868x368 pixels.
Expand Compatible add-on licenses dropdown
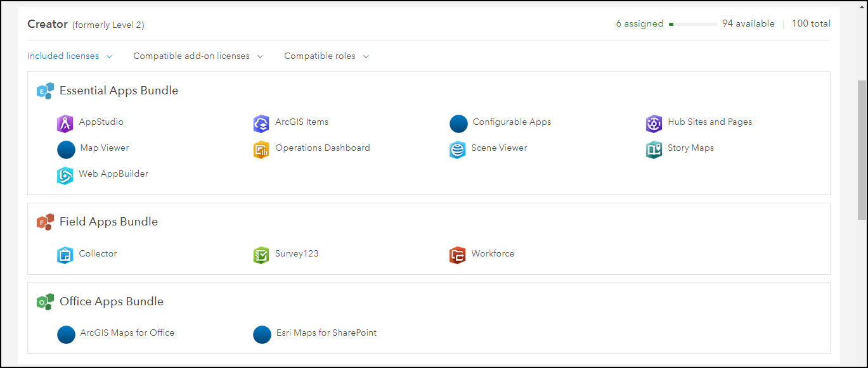[198, 56]
